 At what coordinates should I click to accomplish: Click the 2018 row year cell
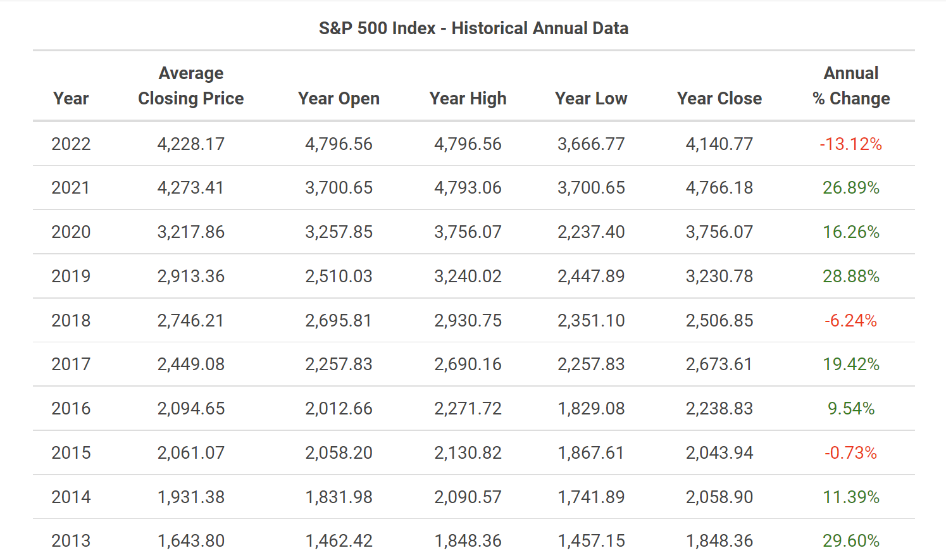(x=71, y=321)
